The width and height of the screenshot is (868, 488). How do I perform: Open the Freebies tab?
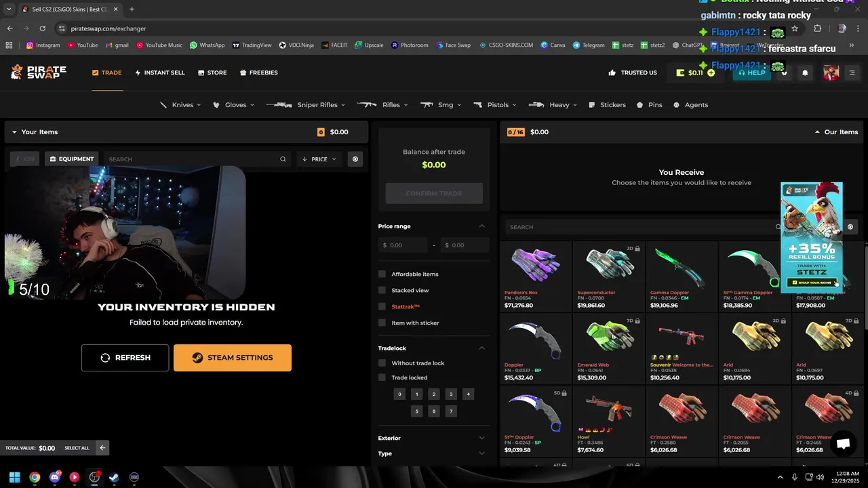(x=258, y=73)
